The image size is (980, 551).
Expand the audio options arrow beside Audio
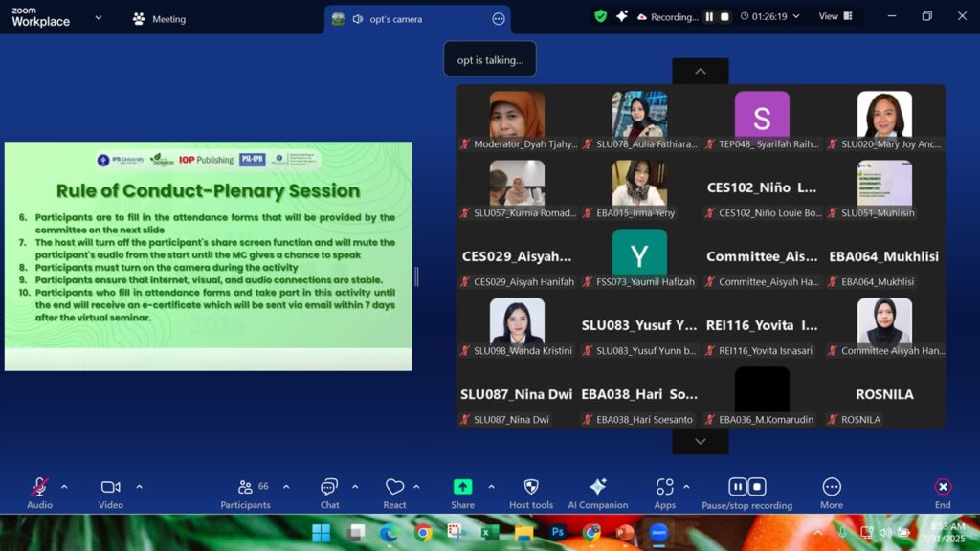(x=64, y=486)
